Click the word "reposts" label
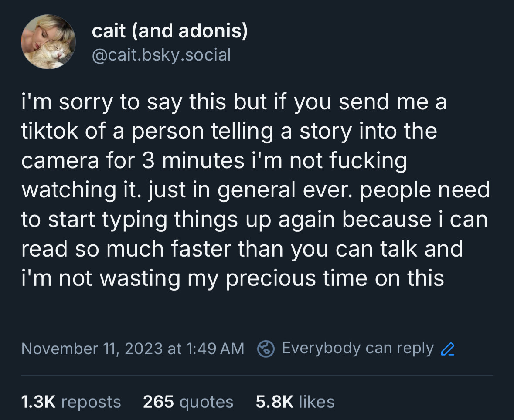 click(91, 402)
